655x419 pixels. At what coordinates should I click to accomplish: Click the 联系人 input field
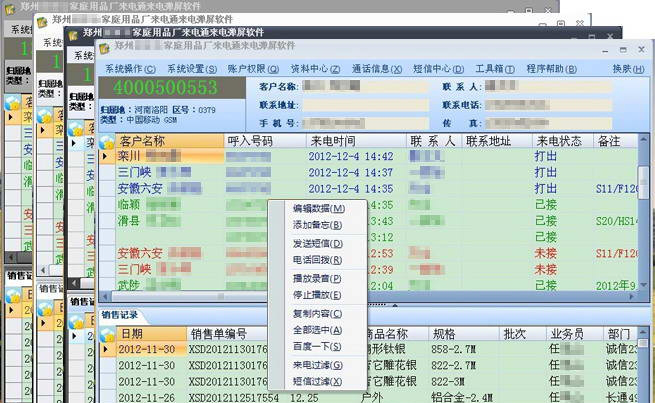coord(548,86)
